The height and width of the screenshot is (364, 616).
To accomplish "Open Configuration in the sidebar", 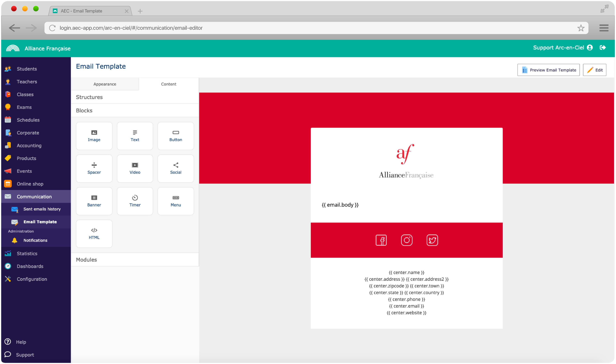I will click(36, 279).
